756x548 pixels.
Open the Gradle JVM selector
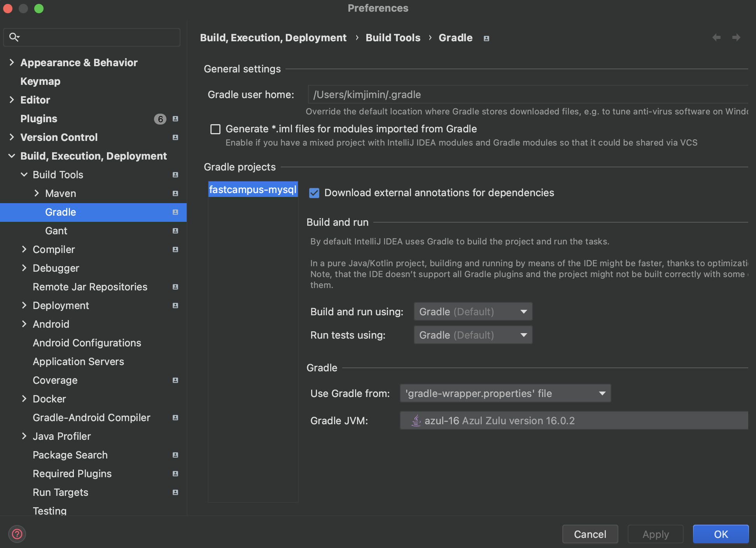point(574,420)
